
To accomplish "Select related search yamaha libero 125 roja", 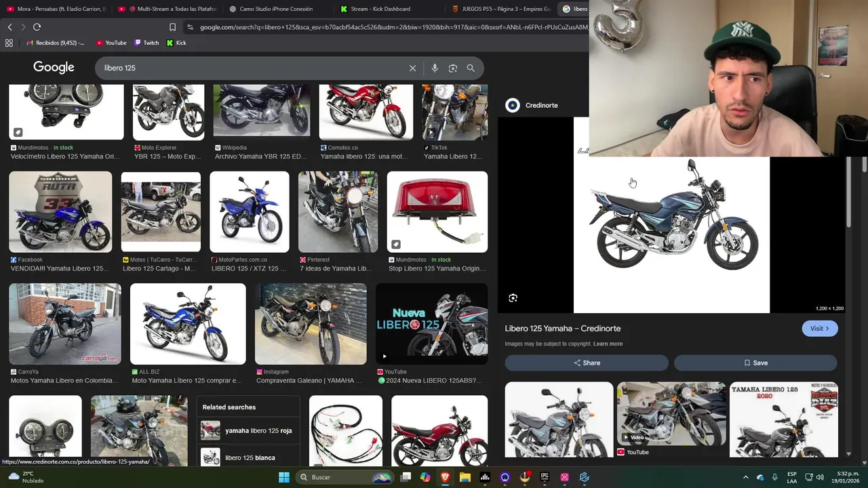I will click(248, 430).
